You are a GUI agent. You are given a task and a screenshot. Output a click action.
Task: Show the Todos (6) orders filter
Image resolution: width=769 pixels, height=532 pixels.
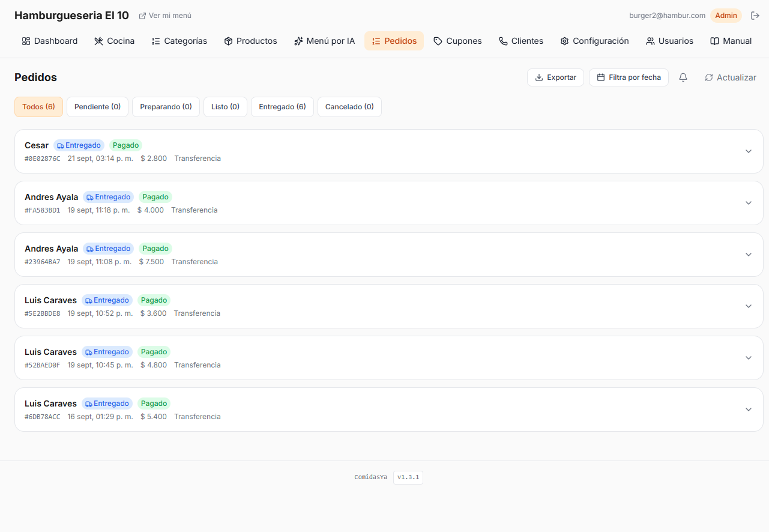[x=38, y=107]
